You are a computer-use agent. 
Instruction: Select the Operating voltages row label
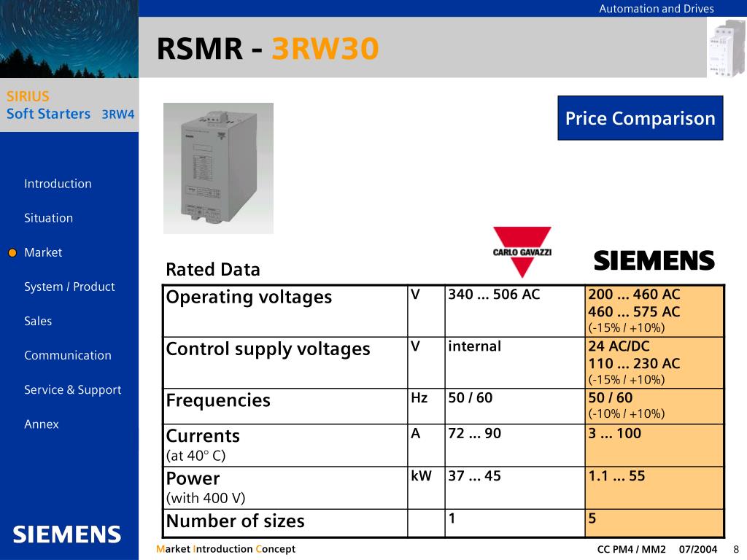[x=249, y=297]
